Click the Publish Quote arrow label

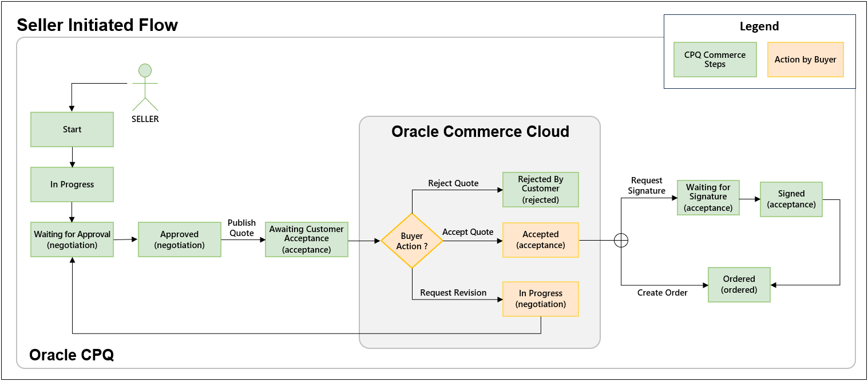pyautogui.click(x=241, y=227)
